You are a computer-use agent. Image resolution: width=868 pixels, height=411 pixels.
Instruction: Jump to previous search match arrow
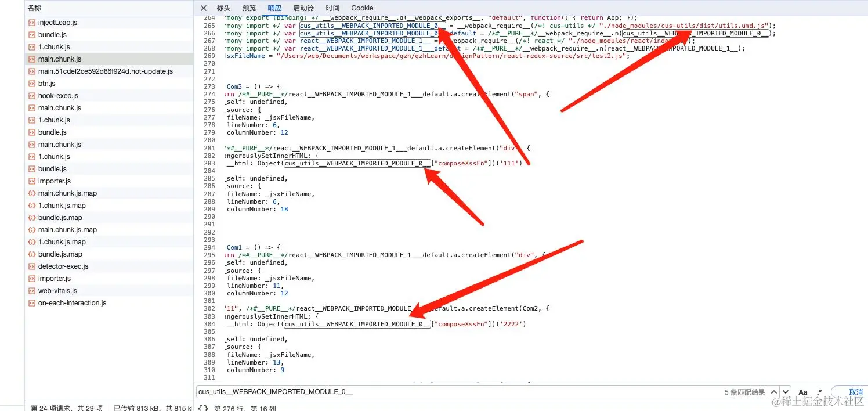(773, 392)
